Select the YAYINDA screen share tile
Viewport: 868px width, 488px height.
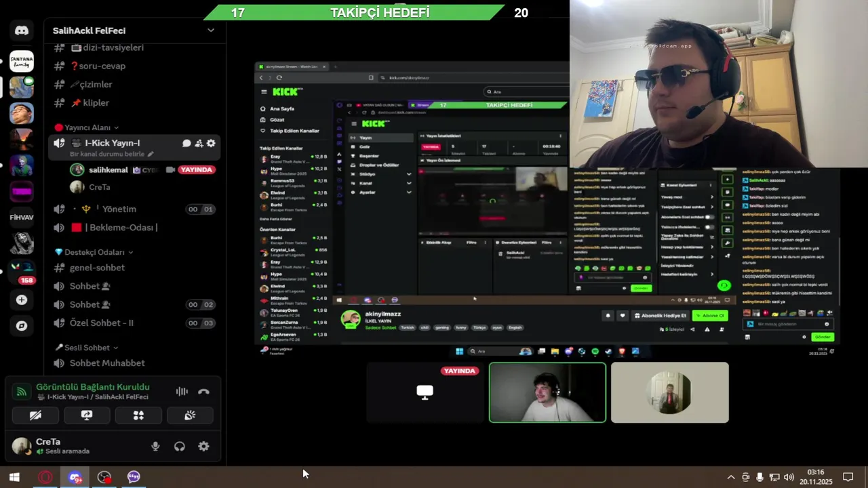coord(425,392)
